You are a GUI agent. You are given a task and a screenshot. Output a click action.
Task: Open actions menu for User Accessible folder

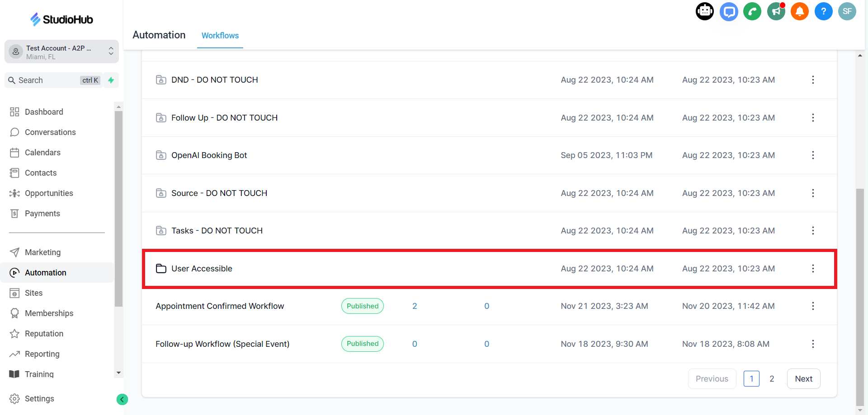coord(813,268)
